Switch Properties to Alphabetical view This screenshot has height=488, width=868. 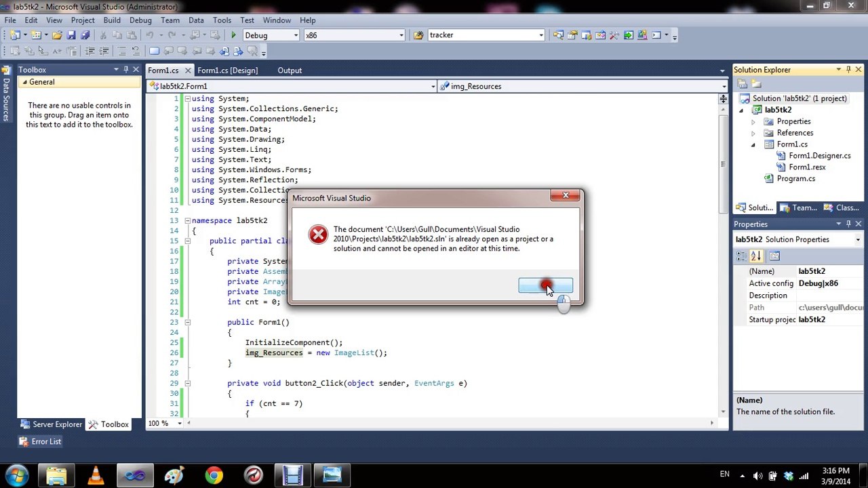(x=756, y=256)
